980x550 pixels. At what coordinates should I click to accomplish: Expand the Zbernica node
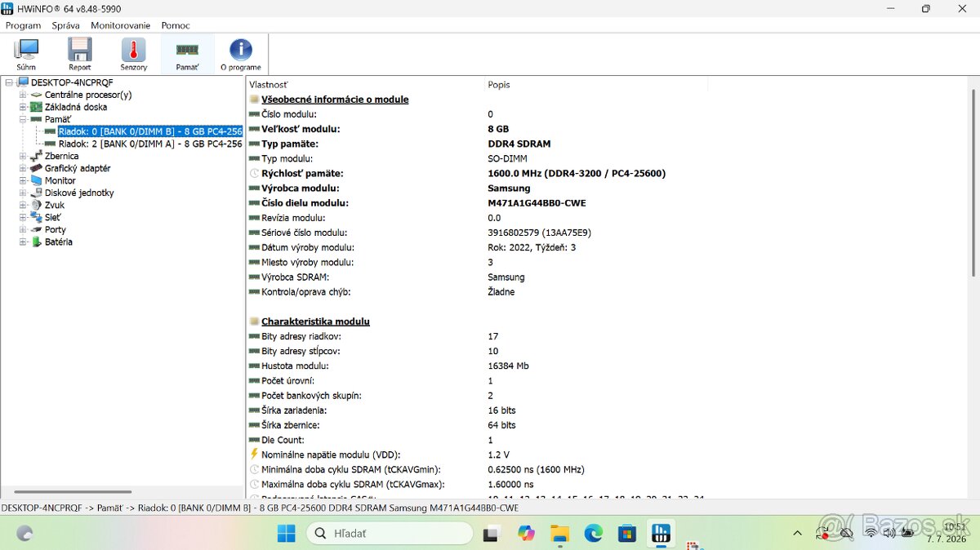point(23,156)
